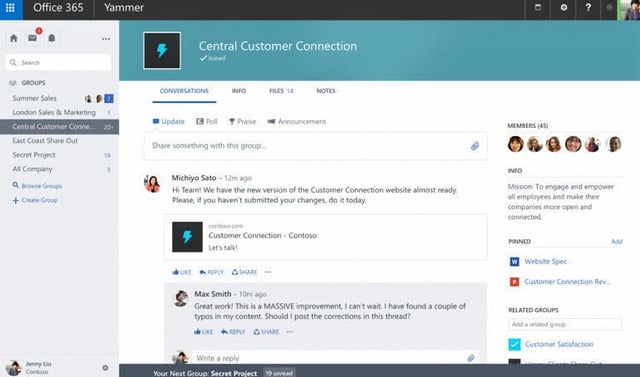Screen dimensions: 640x377
Task: Click Create Group link
Action: pos(35,200)
